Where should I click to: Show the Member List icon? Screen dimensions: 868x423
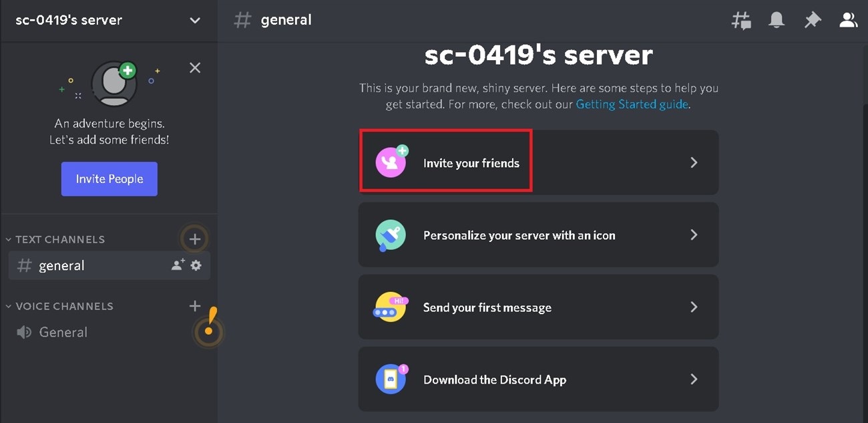[848, 19]
